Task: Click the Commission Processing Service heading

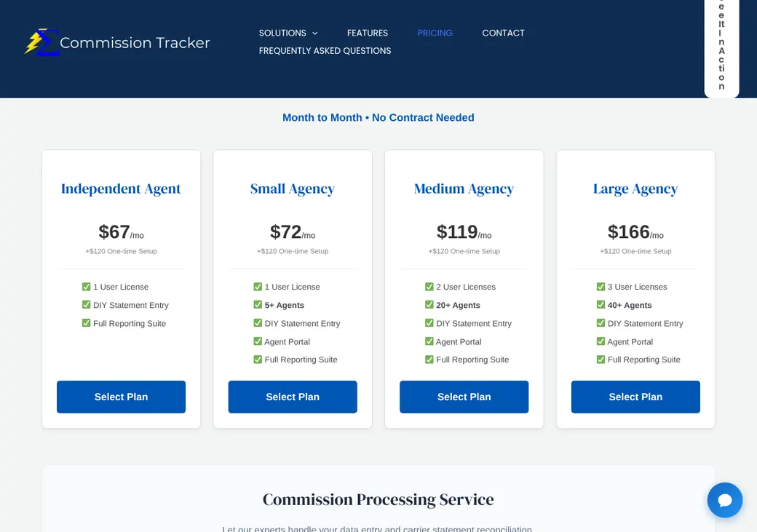Action: [x=378, y=499]
